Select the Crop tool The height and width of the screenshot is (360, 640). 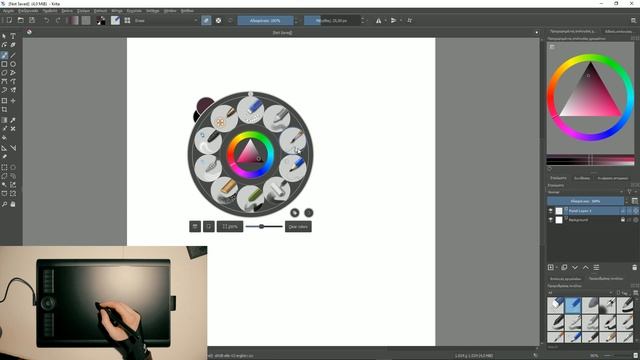(4, 109)
